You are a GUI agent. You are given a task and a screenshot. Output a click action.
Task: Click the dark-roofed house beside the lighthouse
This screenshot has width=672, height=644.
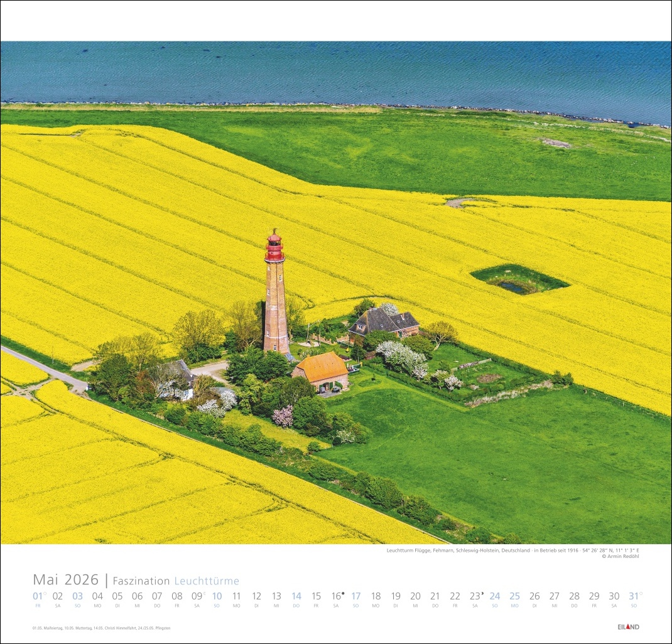click(x=384, y=322)
